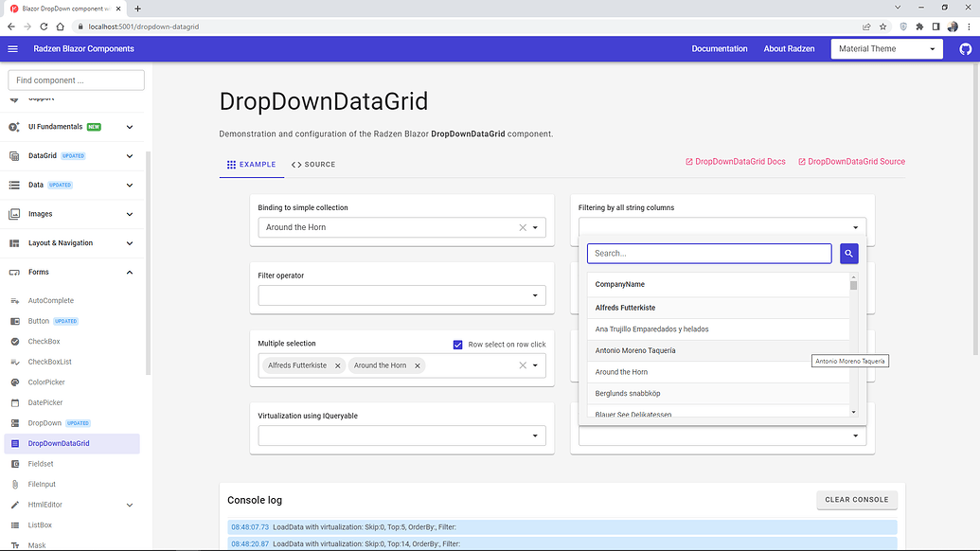Image resolution: width=980 pixels, height=551 pixels.
Task: Open the Documentation menu item
Action: (719, 48)
